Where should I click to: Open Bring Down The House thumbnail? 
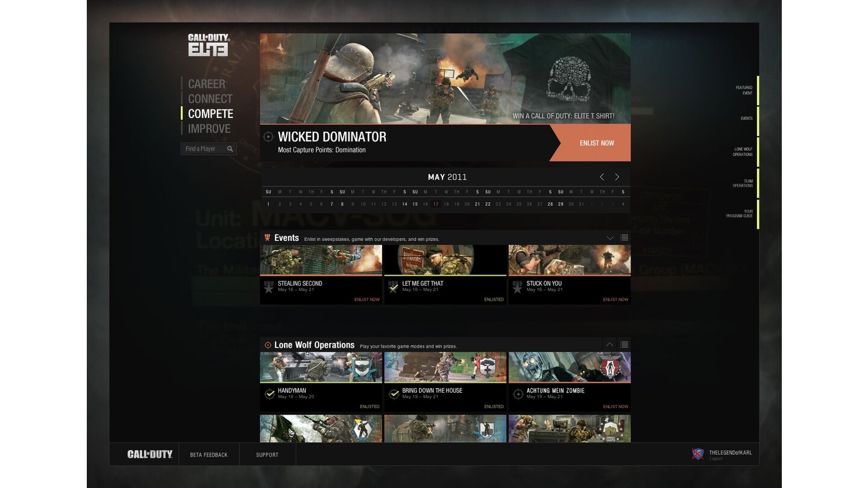pyautogui.click(x=445, y=367)
